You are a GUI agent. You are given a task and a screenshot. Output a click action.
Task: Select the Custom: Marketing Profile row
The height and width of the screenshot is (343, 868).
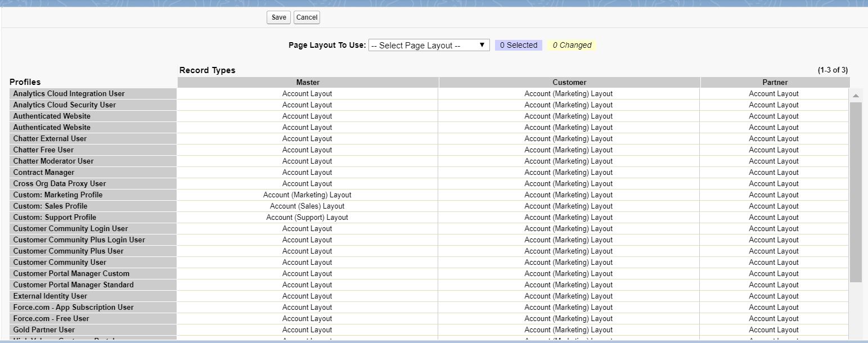tap(58, 195)
